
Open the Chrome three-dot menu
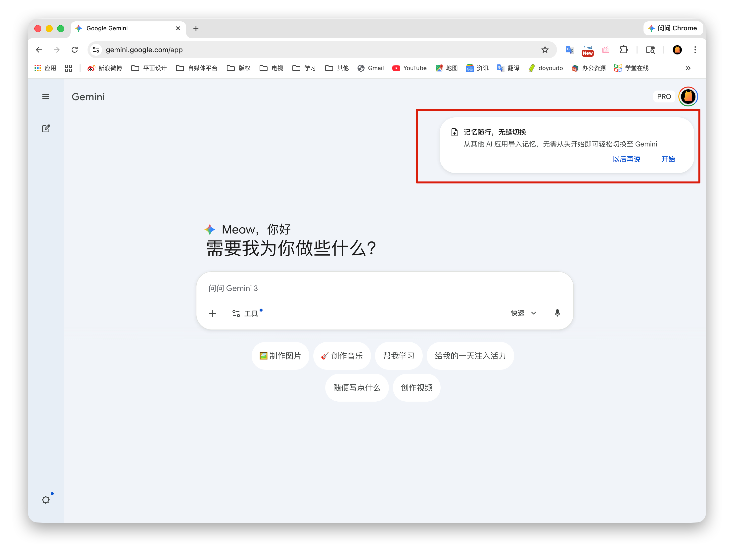click(695, 50)
